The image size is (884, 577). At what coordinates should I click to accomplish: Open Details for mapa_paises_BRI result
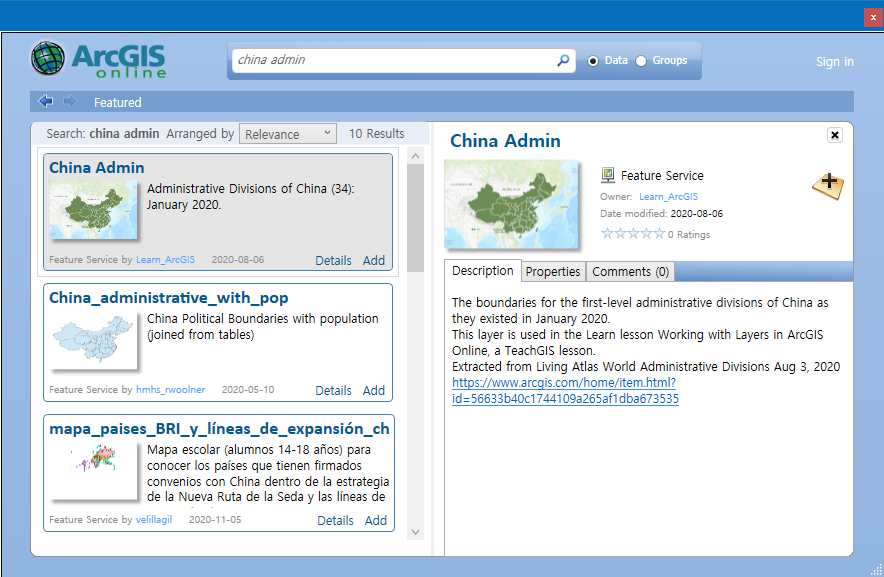[x=335, y=521]
